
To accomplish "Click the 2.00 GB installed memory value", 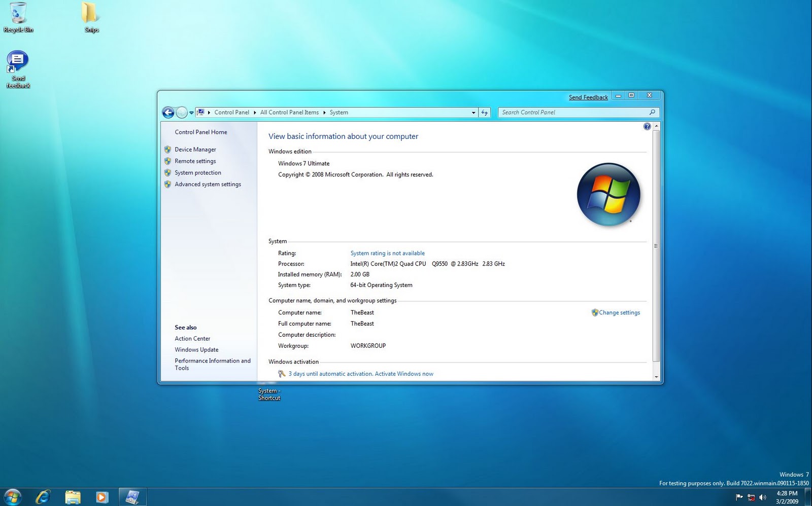I will pos(360,275).
